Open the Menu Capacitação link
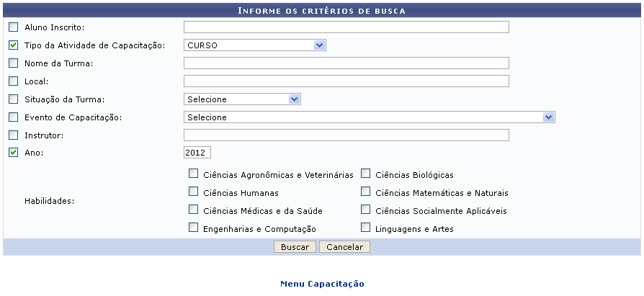 pos(322,284)
